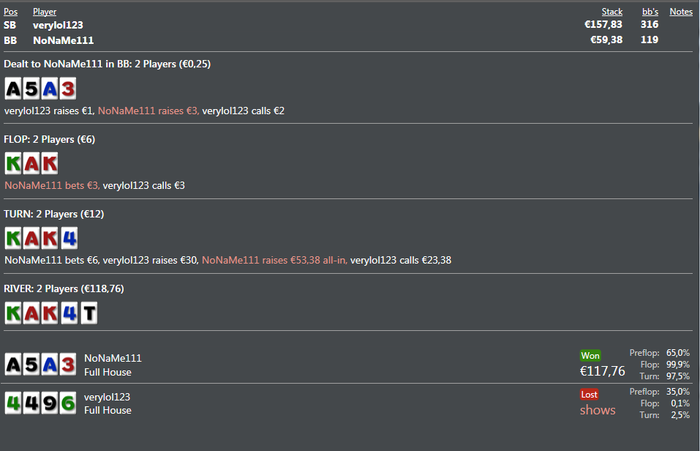Click the bb's column header
The width and height of the screenshot is (700, 451).
click(x=650, y=12)
